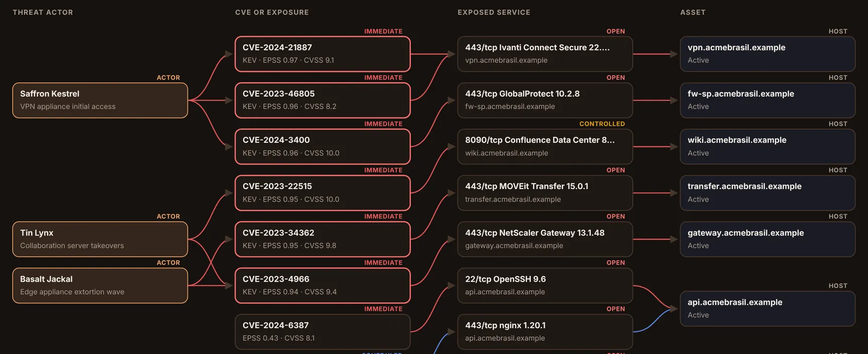This screenshot has height=354, width=868.
Task: Open the Tin Lynx actor node
Action: [x=100, y=239]
